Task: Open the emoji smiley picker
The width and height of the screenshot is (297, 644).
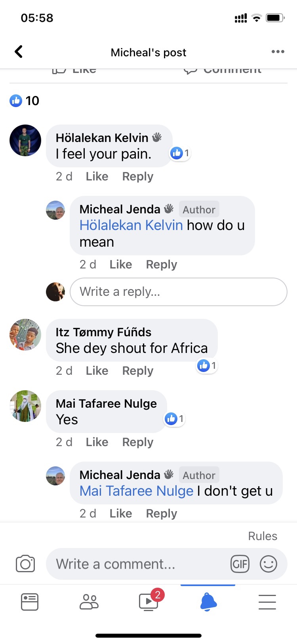Action: click(x=268, y=563)
